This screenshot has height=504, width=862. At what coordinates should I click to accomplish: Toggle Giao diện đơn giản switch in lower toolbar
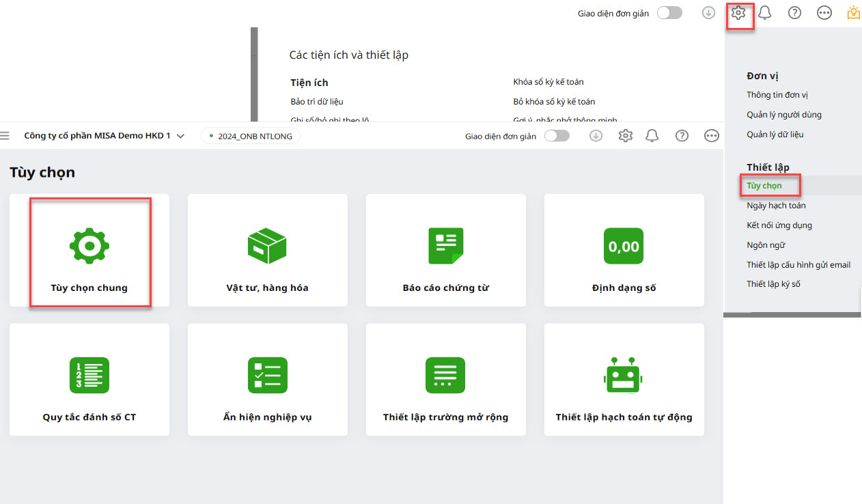click(557, 136)
